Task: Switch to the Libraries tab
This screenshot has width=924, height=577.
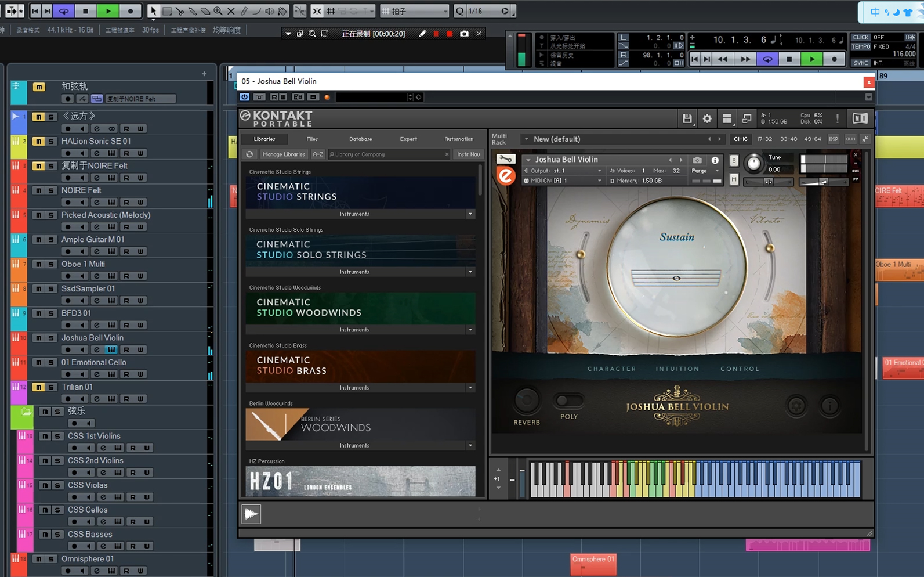Action: click(264, 139)
